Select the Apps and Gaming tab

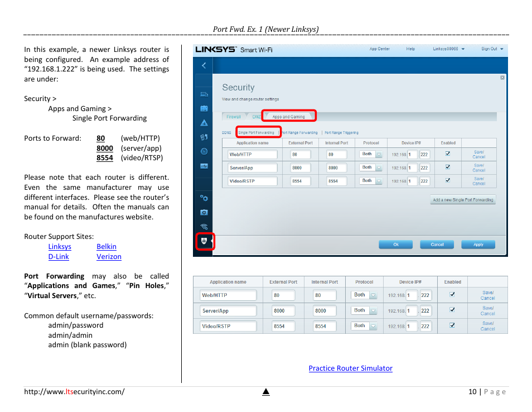click(289, 117)
